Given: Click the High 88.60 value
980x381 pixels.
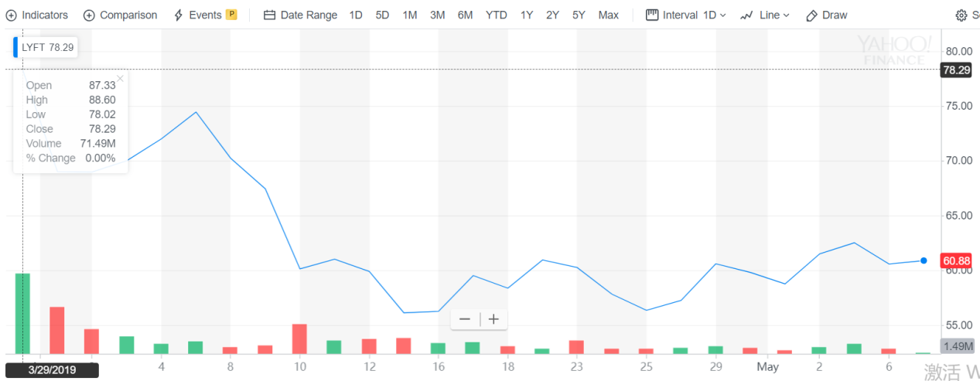Looking at the screenshot, I should (102, 100).
